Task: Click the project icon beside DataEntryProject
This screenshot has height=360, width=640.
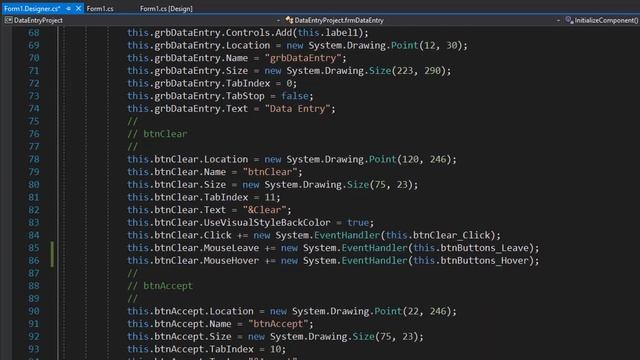Action: tap(8, 20)
